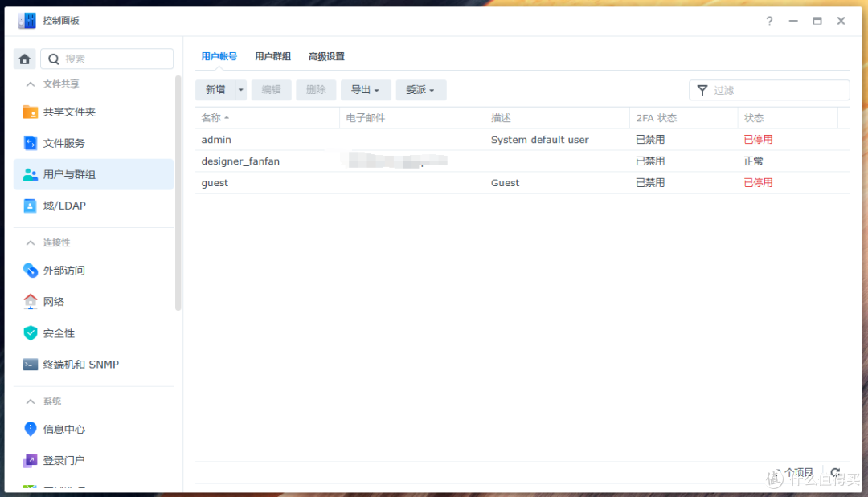This screenshot has height=497, width=868.
Task: Open 域/LDAP via its icon
Action: coord(30,206)
